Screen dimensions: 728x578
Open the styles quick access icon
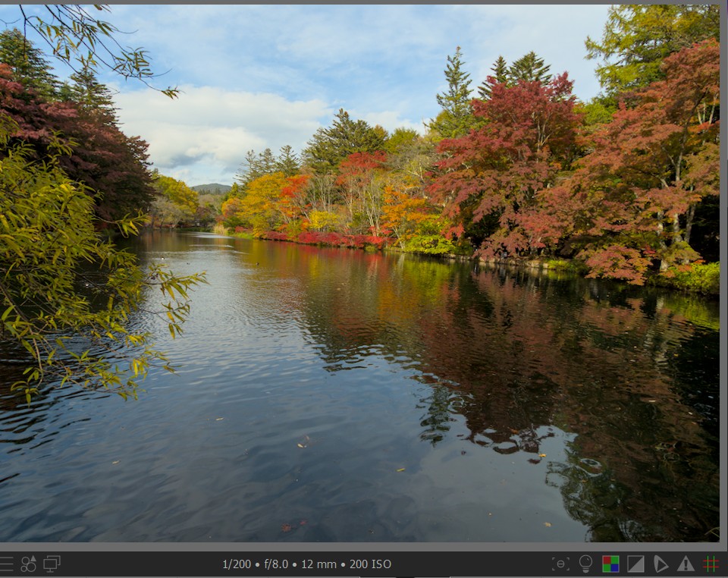coord(28,564)
